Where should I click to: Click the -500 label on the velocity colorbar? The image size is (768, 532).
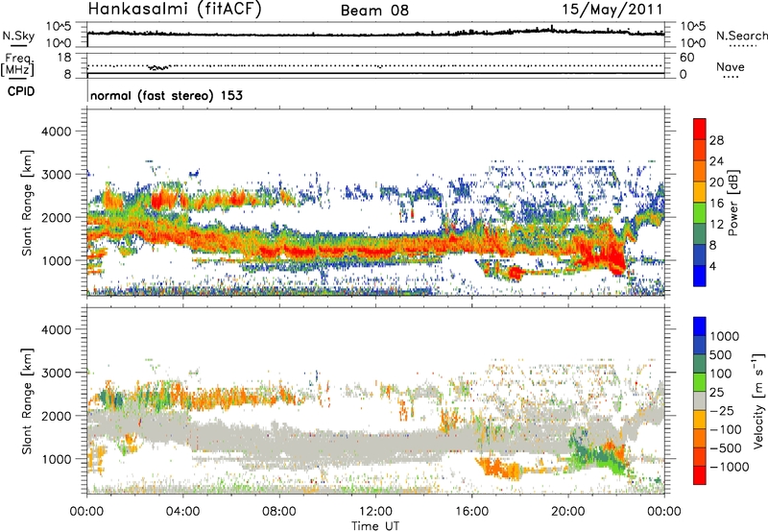tap(727, 448)
